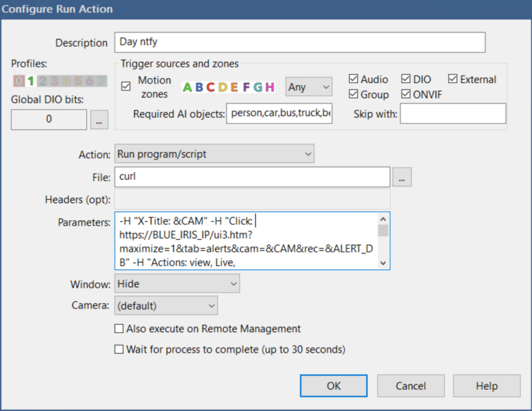Toggle motion zone C letter

(x=211, y=87)
